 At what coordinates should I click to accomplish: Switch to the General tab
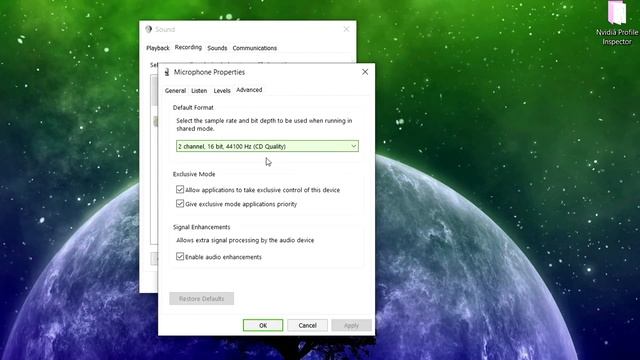point(175,91)
